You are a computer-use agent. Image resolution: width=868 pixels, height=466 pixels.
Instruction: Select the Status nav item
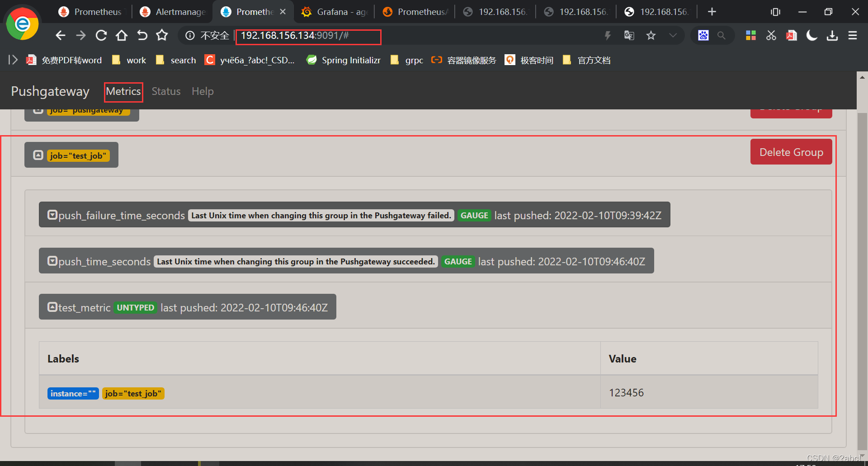(x=166, y=92)
